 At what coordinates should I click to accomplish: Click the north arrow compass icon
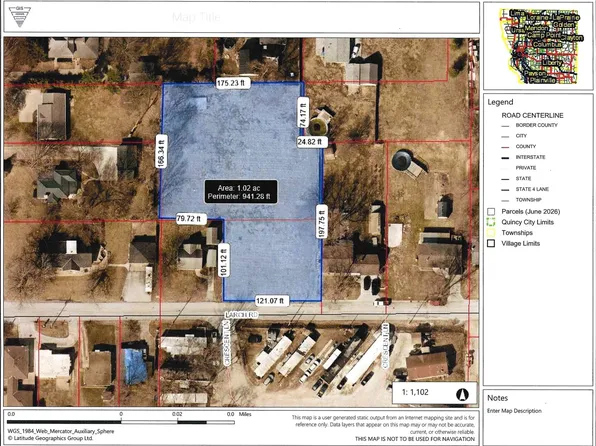coord(462,395)
